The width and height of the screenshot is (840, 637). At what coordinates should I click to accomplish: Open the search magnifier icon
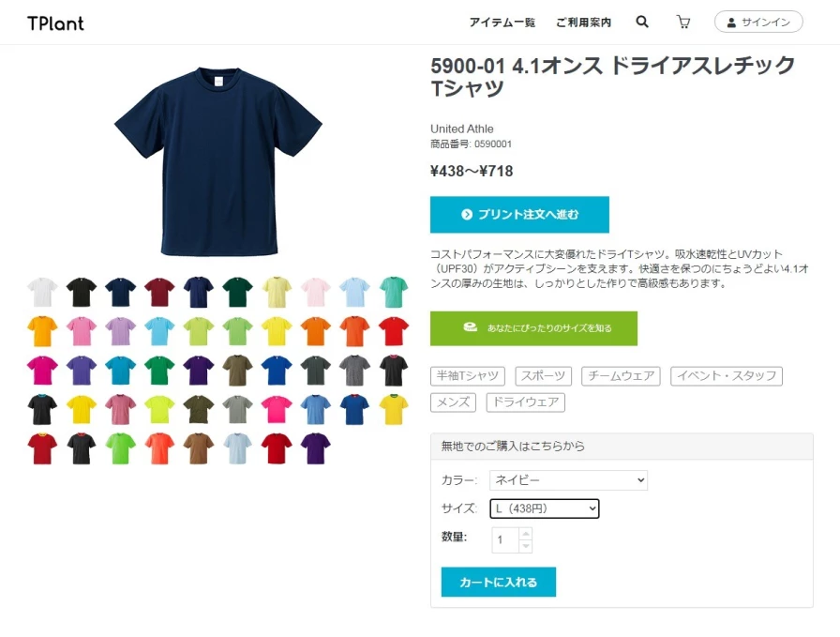coord(642,22)
